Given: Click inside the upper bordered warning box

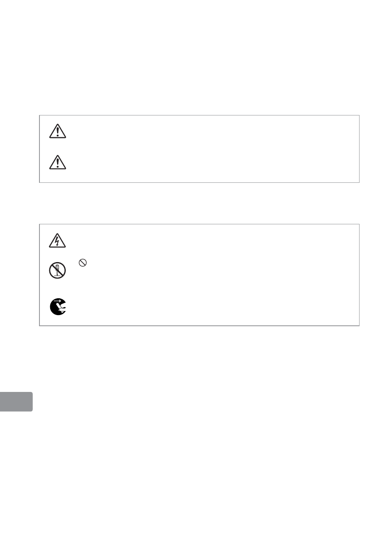Looking at the screenshot, I should 199,149.
